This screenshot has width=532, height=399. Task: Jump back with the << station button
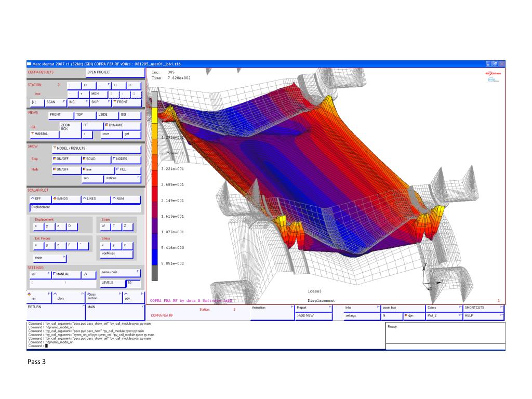point(119,85)
